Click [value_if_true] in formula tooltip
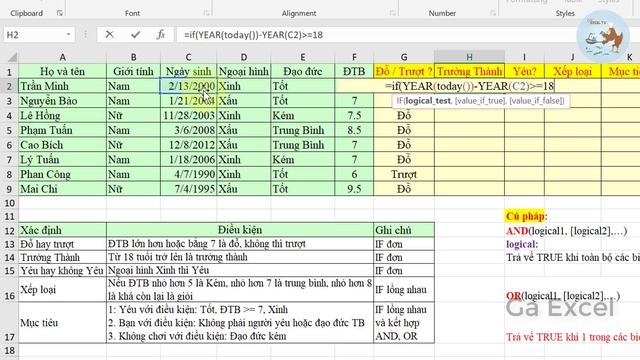 pos(480,100)
